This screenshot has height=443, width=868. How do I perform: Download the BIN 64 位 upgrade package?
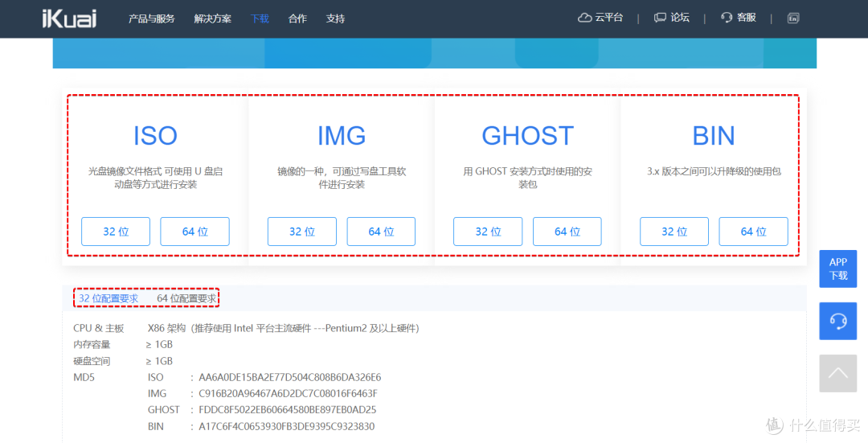753,232
